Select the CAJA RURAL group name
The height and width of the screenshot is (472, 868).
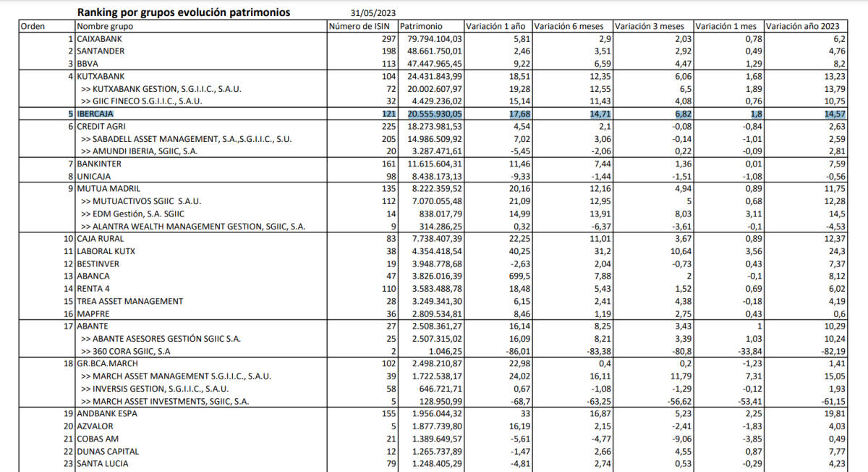point(100,238)
